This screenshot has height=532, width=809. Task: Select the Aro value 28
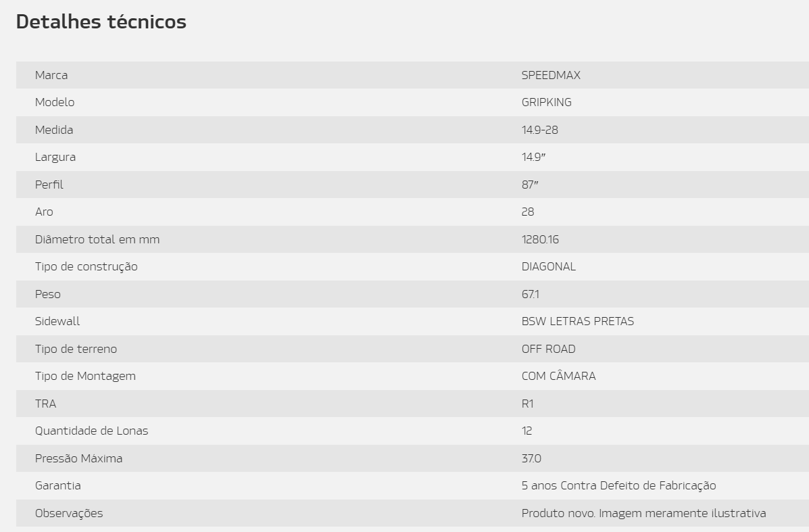click(x=528, y=212)
